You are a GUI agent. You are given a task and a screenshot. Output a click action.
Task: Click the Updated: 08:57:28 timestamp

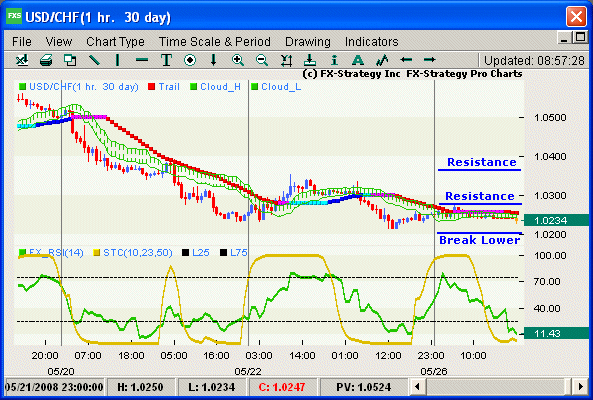pos(534,60)
